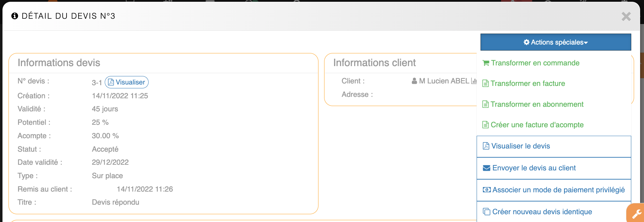Image resolution: width=644 pixels, height=222 pixels.
Task: Open the orange wrench tool button
Action: click(x=636, y=214)
